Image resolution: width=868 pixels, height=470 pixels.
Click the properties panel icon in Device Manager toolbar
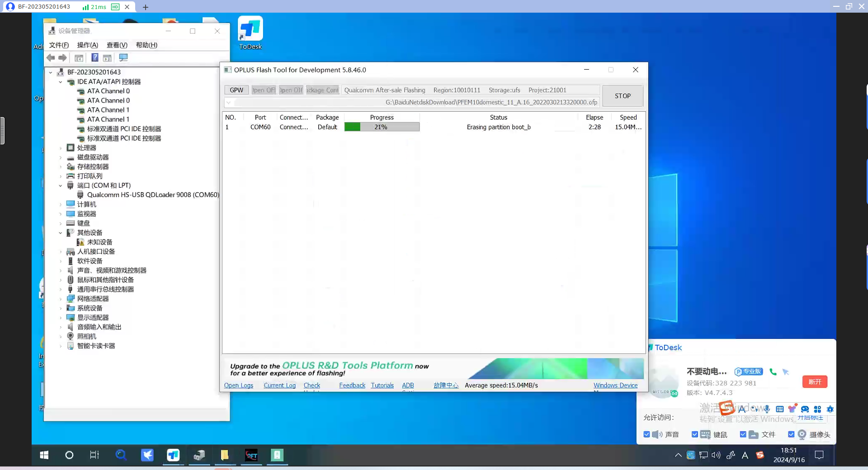pyautogui.click(x=107, y=58)
